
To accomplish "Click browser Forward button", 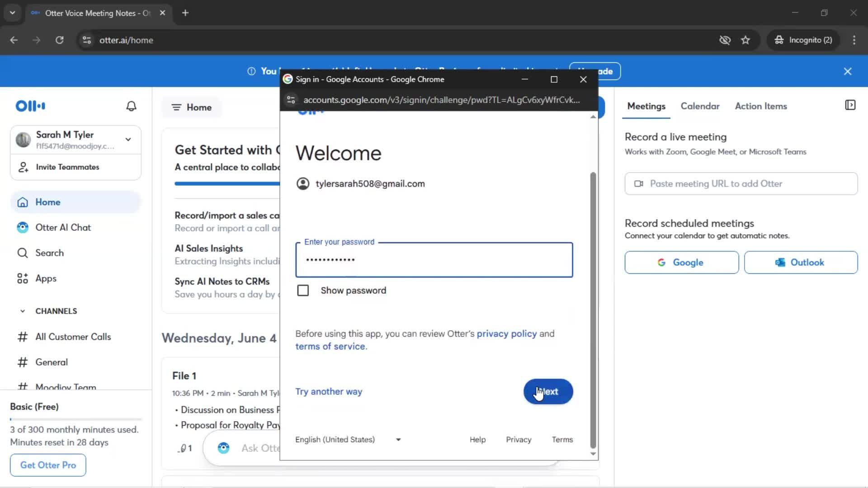I will 36,40.
